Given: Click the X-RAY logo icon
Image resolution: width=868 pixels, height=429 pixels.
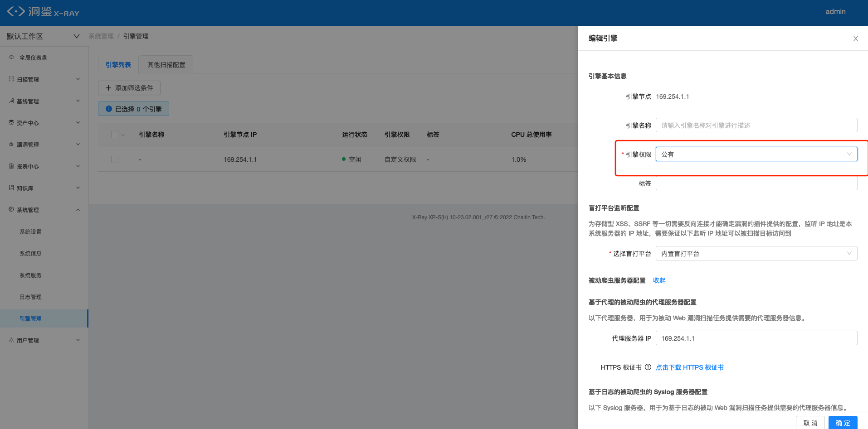Looking at the screenshot, I should tap(16, 11).
